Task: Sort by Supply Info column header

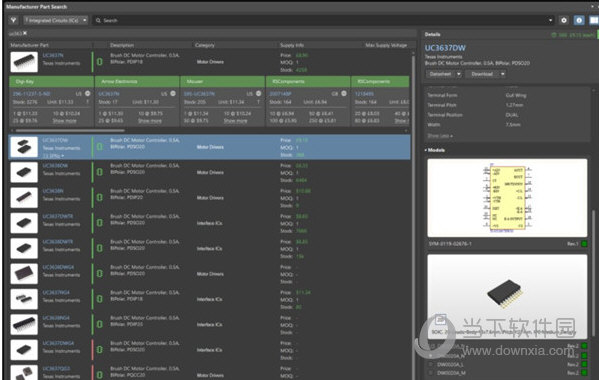Action: click(292, 45)
